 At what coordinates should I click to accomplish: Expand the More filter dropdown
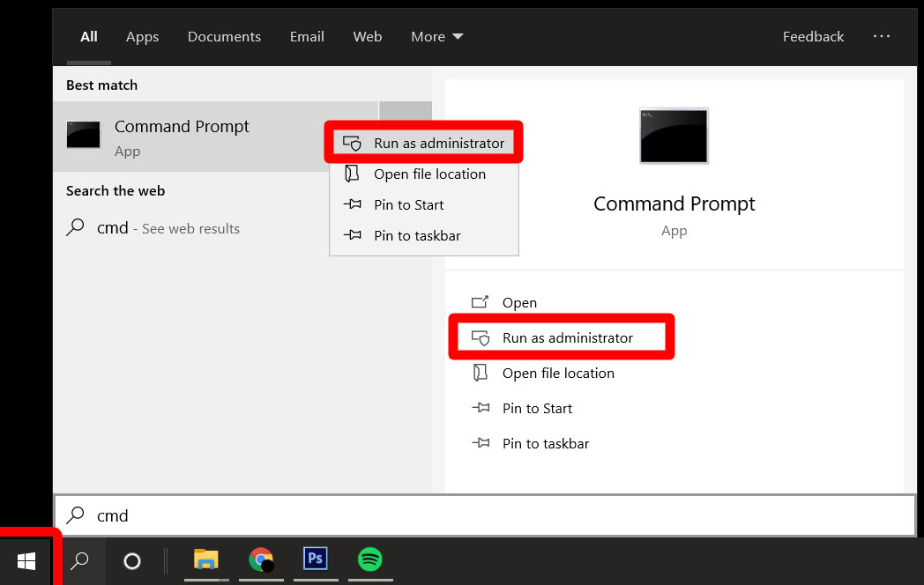coord(436,37)
